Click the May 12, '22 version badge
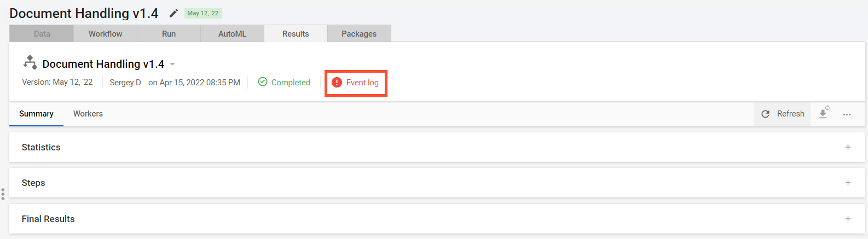868x239 pixels. [203, 13]
